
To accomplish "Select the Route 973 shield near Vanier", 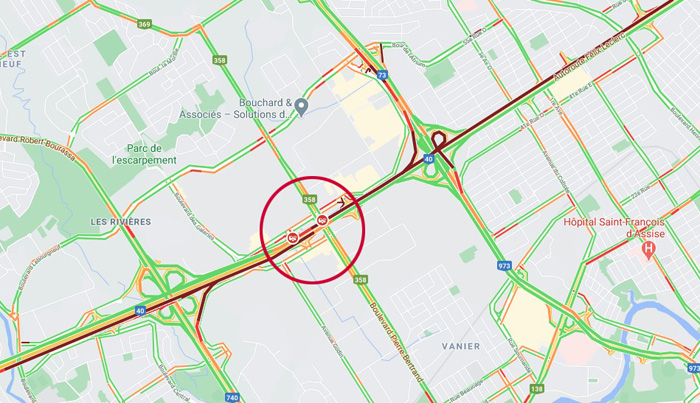I will (x=504, y=266).
